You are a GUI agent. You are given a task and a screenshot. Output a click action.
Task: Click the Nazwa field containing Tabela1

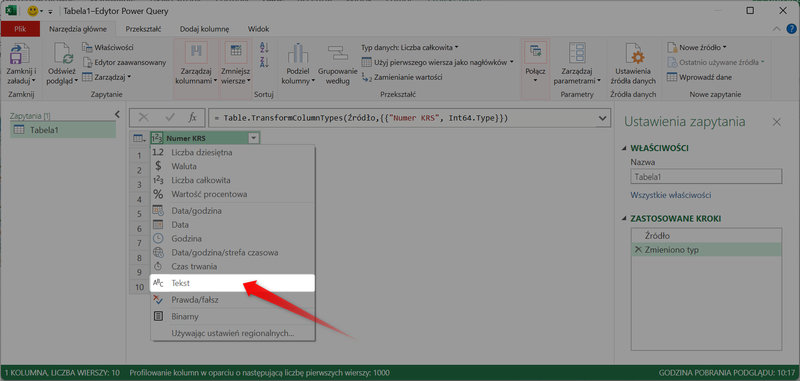pyautogui.click(x=706, y=177)
